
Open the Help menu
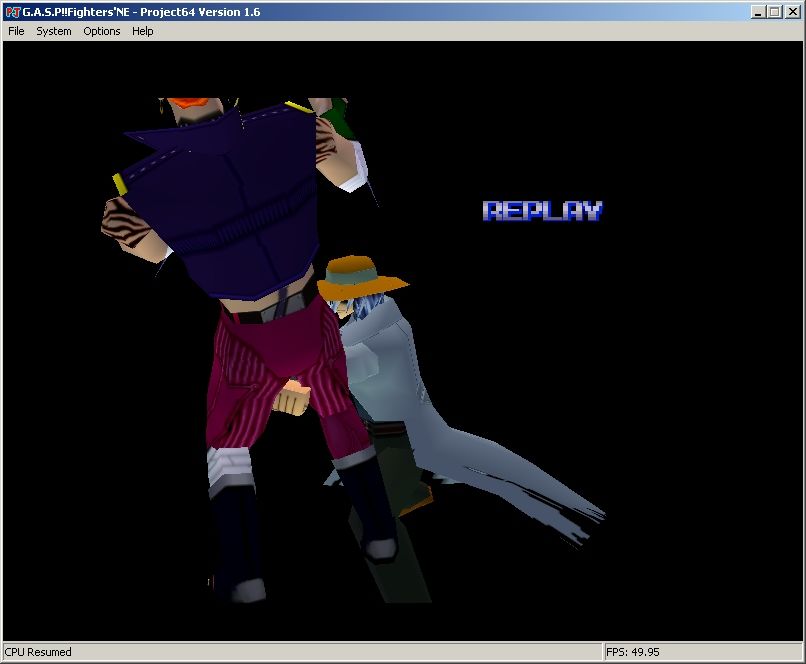[x=142, y=31]
